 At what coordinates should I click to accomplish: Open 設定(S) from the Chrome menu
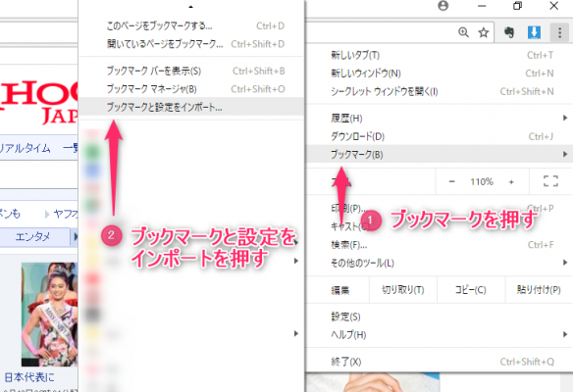[439, 317]
